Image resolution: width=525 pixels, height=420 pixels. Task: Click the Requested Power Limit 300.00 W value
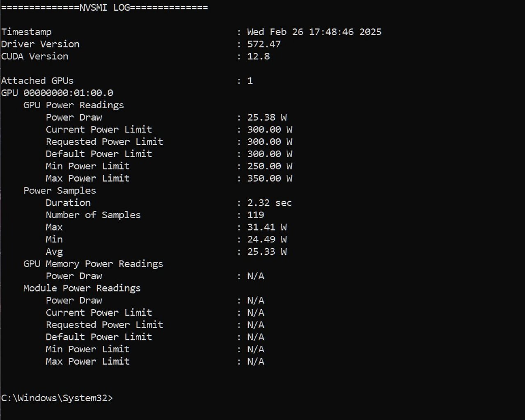[x=270, y=142]
